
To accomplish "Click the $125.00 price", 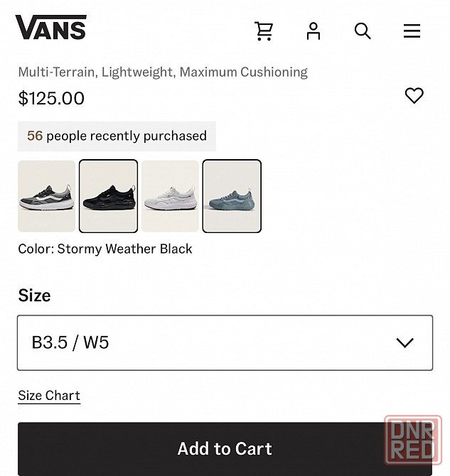I will pyautogui.click(x=51, y=98).
